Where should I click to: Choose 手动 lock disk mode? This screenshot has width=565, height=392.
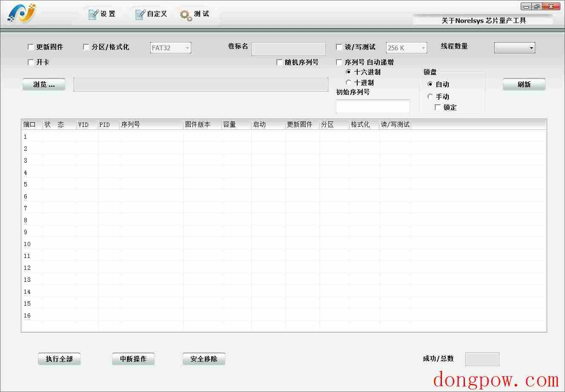(430, 97)
